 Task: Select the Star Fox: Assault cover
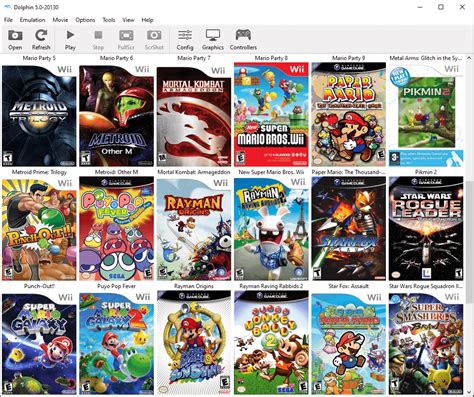coord(349,228)
